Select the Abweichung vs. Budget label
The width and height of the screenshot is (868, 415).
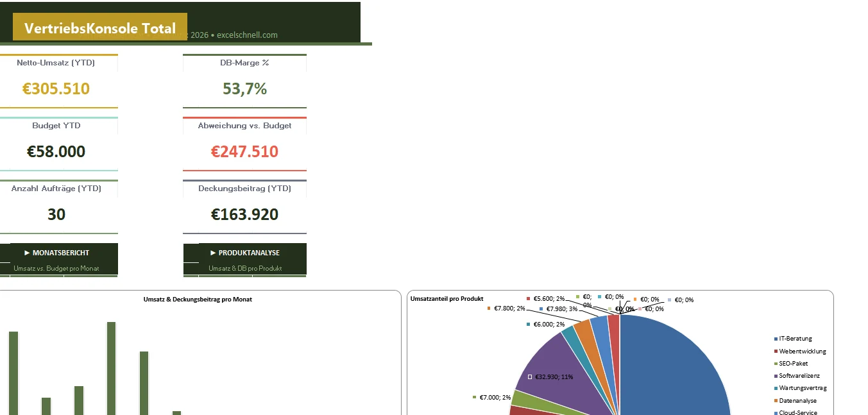[x=244, y=126]
